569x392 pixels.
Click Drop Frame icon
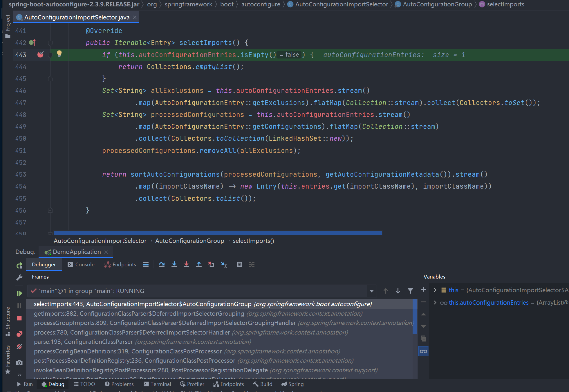click(x=211, y=265)
